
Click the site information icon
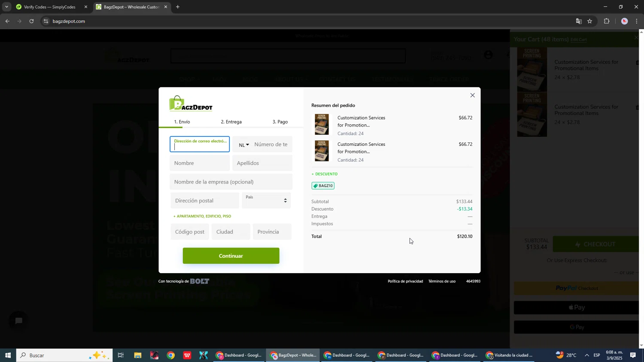(x=46, y=21)
